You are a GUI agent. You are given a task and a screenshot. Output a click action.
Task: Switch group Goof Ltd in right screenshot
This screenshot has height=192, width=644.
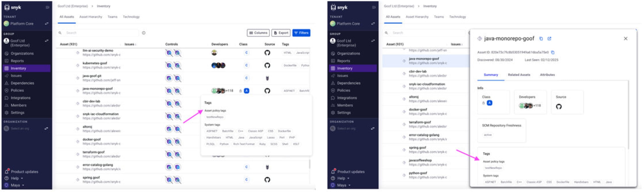click(x=373, y=41)
